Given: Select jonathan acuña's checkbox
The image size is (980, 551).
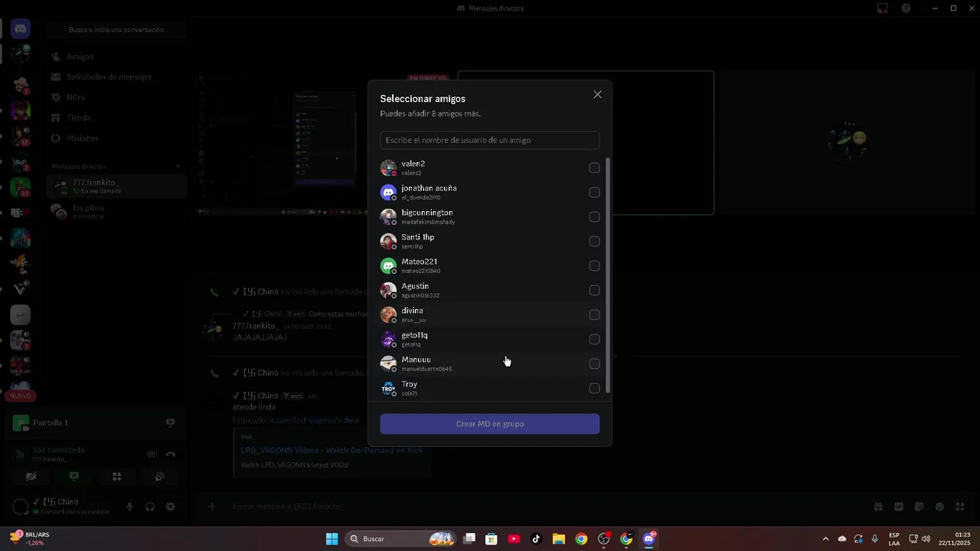Looking at the screenshot, I should point(594,192).
